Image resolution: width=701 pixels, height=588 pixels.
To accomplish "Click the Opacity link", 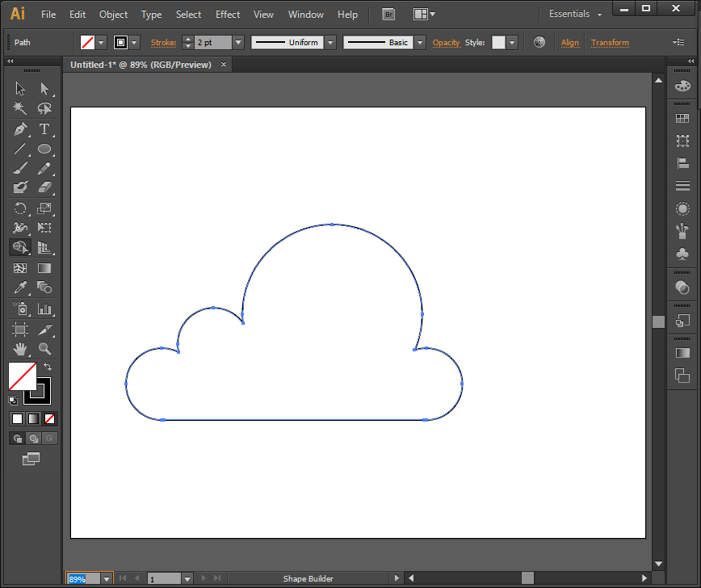I will 446,43.
